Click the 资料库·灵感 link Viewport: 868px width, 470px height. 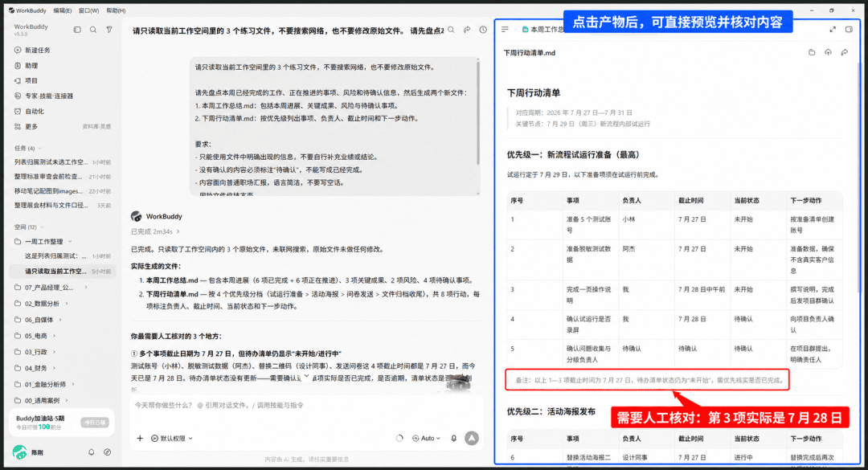pyautogui.click(x=97, y=127)
